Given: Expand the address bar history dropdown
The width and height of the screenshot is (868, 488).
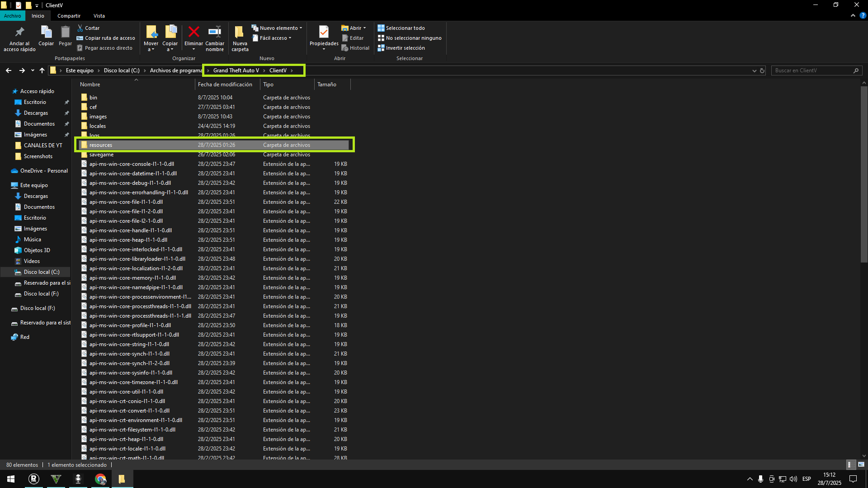Looking at the screenshot, I should (754, 70).
